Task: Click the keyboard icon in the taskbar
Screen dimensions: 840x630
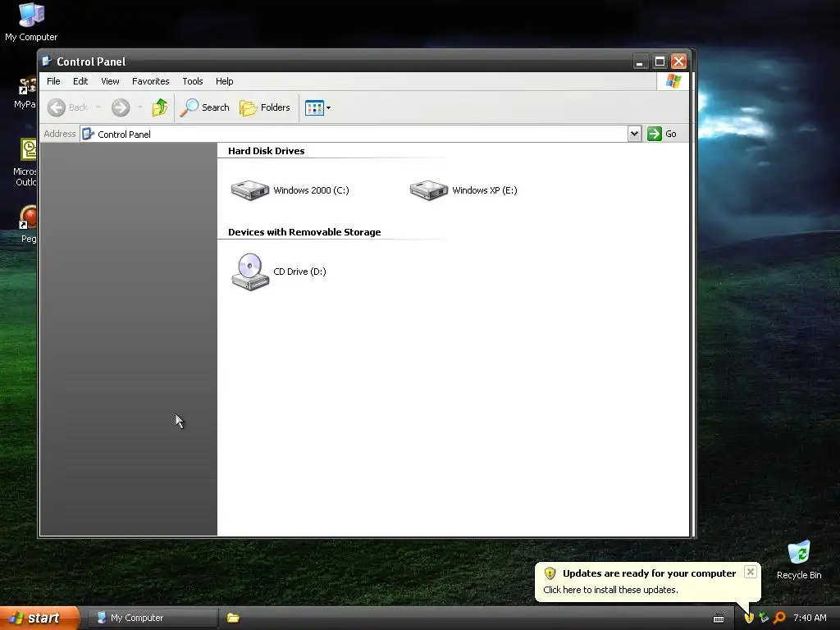Action: [x=719, y=619]
